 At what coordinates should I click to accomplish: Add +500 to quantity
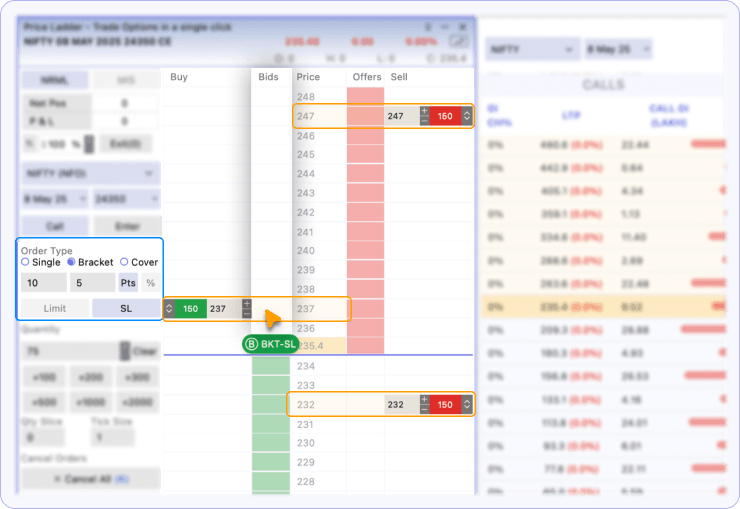(44, 402)
